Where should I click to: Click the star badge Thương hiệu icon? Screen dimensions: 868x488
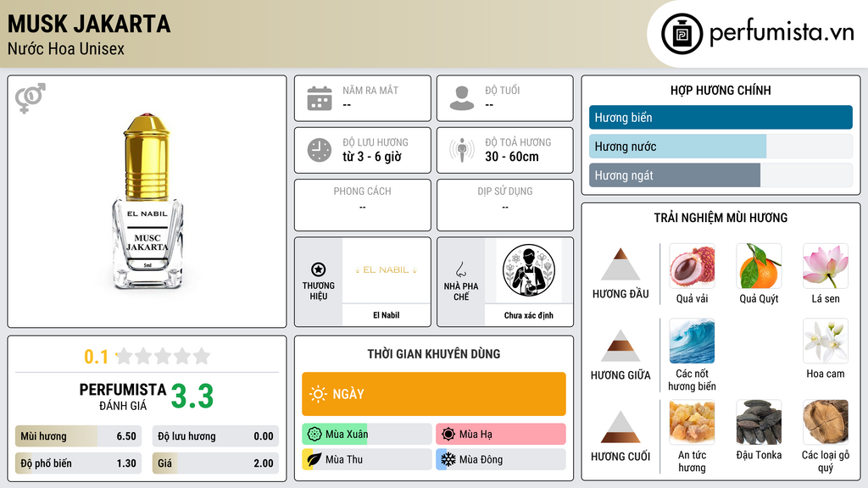pyautogui.click(x=319, y=269)
